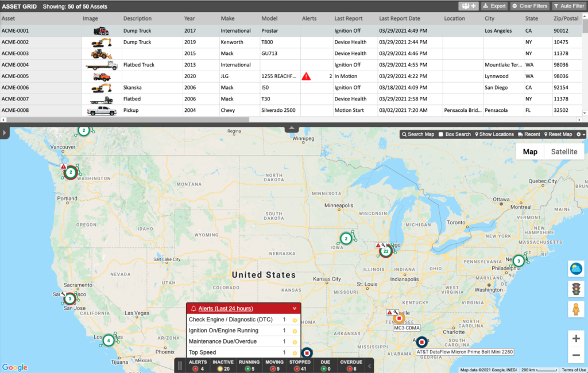The image size is (588, 373).
Task: Select the ACME-0006 asset row
Action: tap(291, 88)
